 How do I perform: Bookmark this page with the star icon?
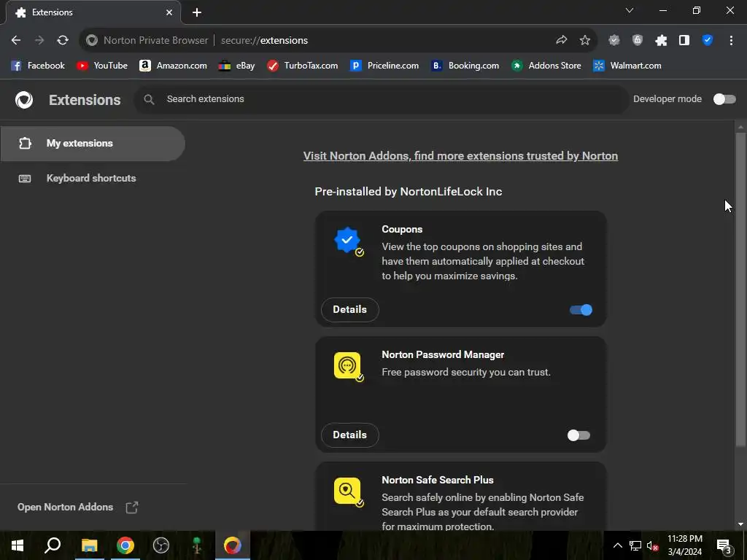(584, 41)
